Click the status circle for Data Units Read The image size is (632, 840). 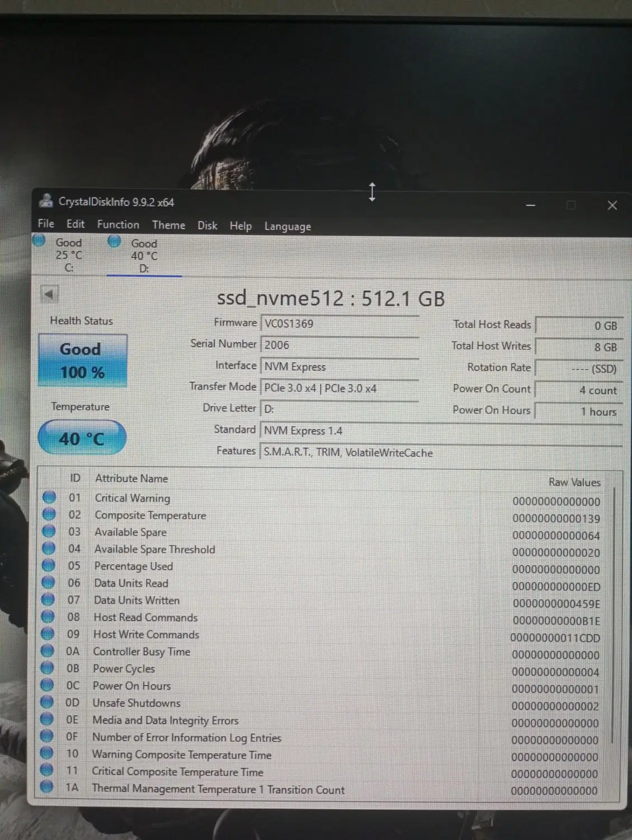49,582
